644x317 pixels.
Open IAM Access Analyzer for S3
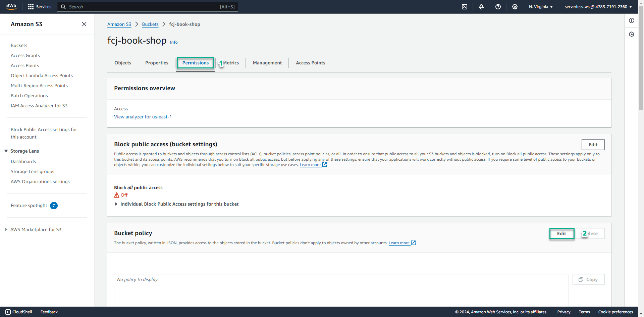coord(39,106)
